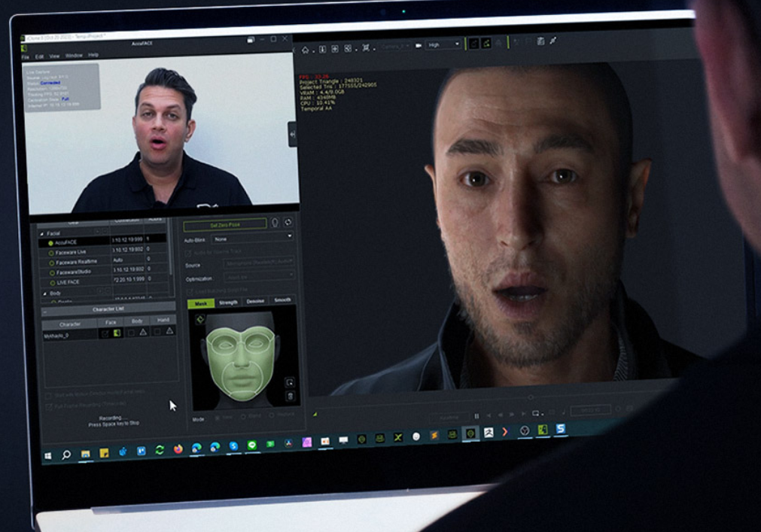Collapse the Body tree group
The height and width of the screenshot is (532, 761).
(x=44, y=293)
